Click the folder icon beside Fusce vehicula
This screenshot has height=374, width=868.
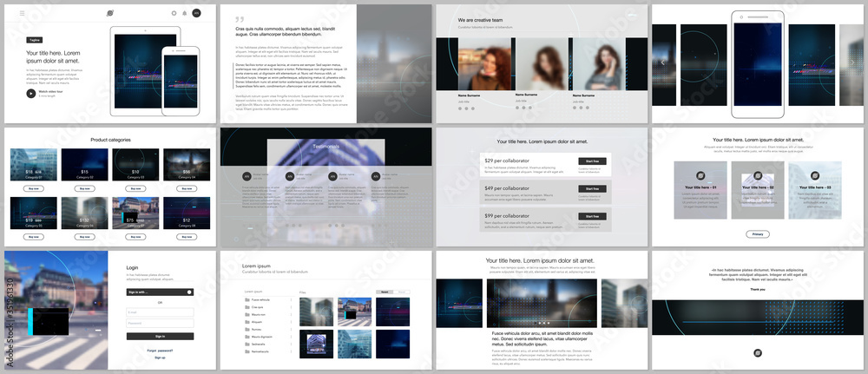click(247, 300)
